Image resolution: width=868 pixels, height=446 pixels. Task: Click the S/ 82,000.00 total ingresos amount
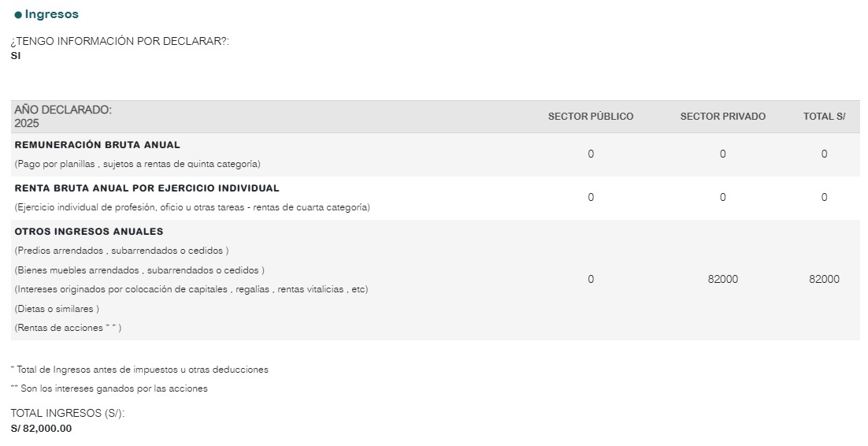[x=41, y=429]
